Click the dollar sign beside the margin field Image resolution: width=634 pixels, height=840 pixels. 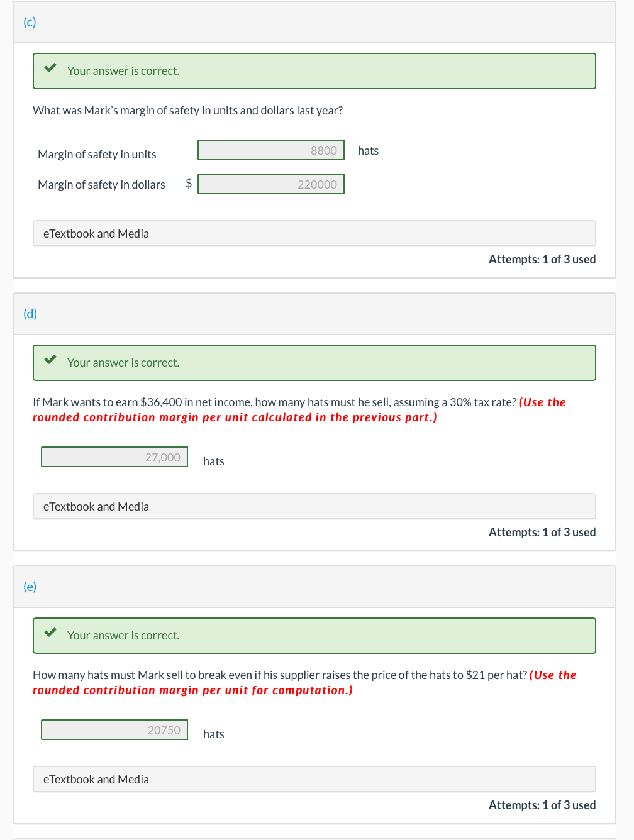click(189, 184)
